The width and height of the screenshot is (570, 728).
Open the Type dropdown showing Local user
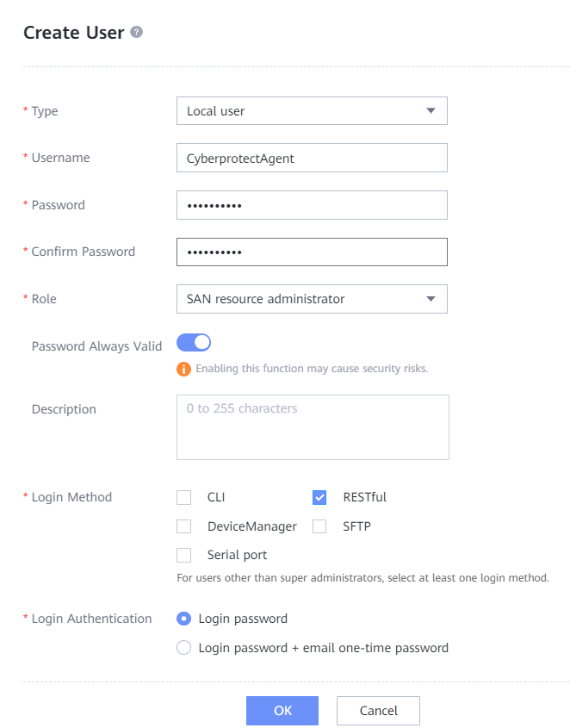311,110
